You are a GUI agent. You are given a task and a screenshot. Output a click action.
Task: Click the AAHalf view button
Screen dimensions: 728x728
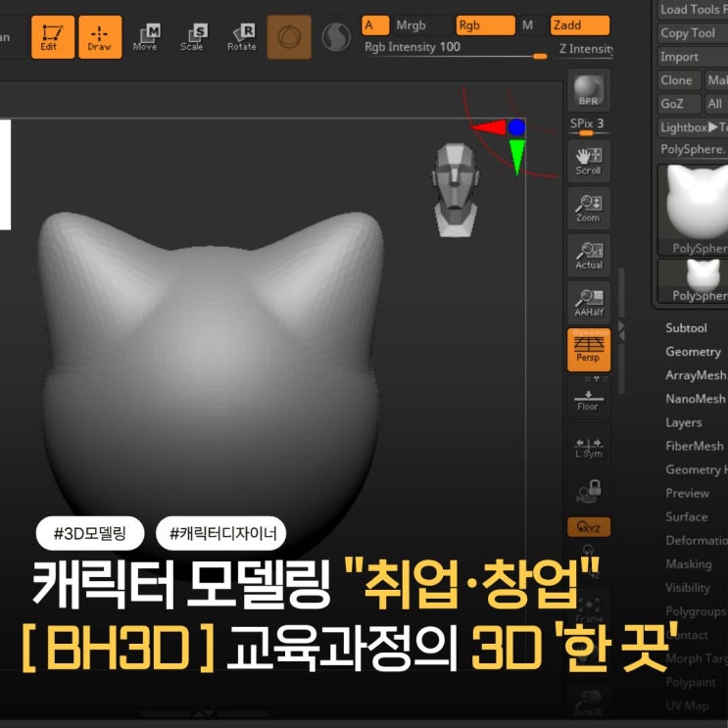(588, 303)
